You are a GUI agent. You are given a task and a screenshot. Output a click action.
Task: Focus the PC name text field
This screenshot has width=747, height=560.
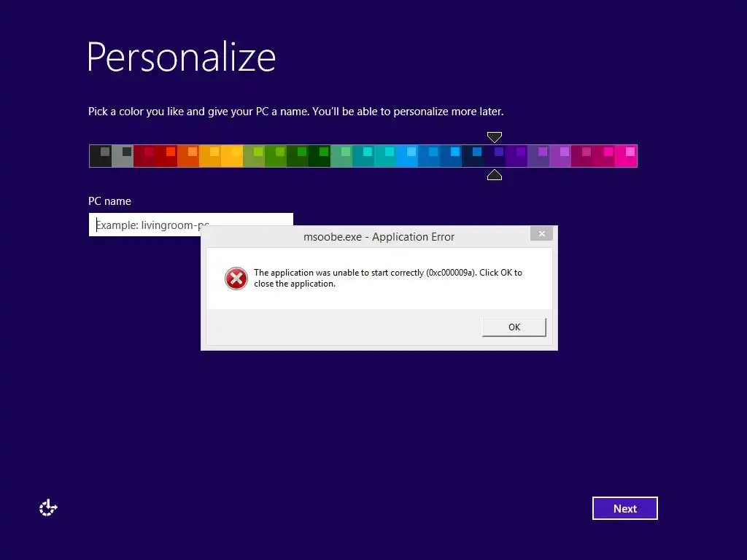point(190,225)
